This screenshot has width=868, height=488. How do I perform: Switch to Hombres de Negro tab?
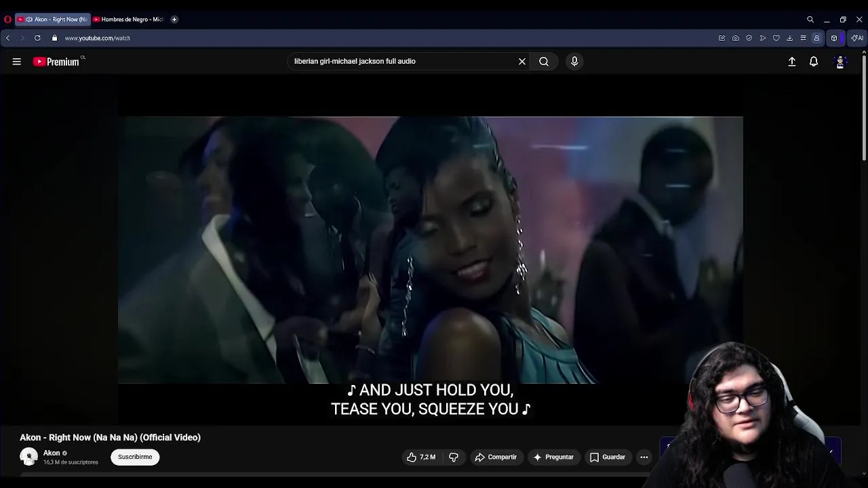(129, 20)
